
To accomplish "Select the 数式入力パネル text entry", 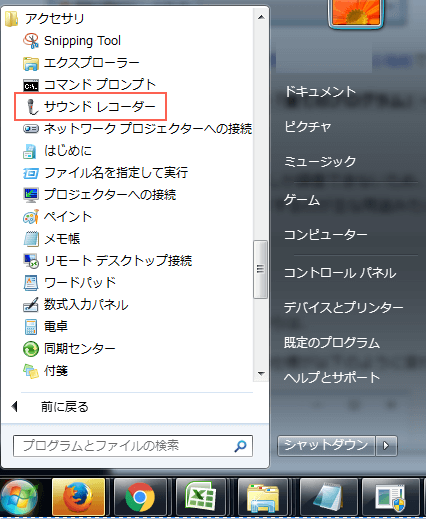I will click(x=86, y=305).
